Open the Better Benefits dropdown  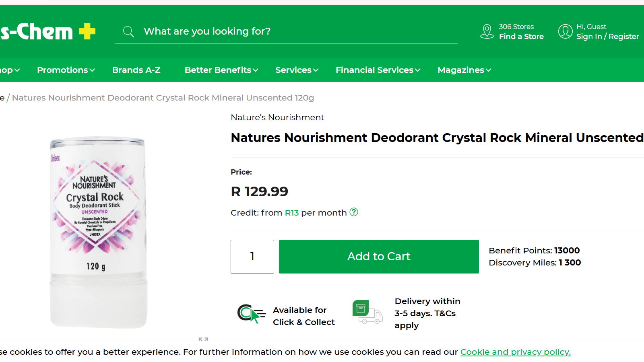coord(221,70)
